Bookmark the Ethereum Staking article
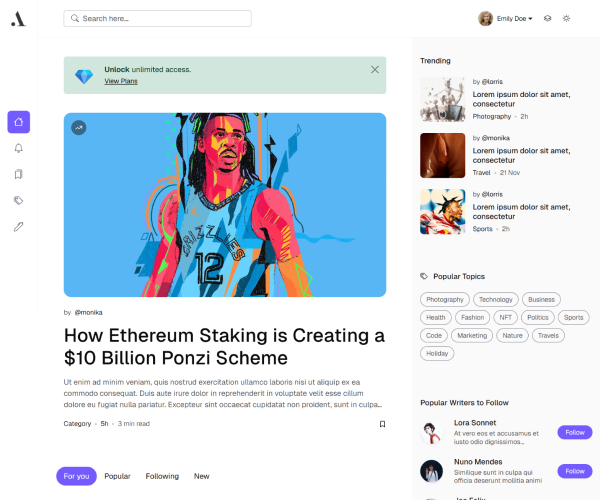 click(x=382, y=424)
